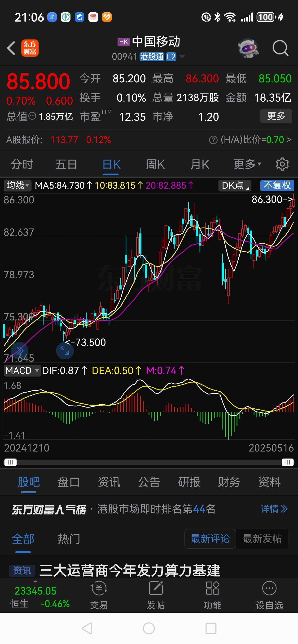
Task: Tap the left date range slider handle
Action: [x=10, y=462]
